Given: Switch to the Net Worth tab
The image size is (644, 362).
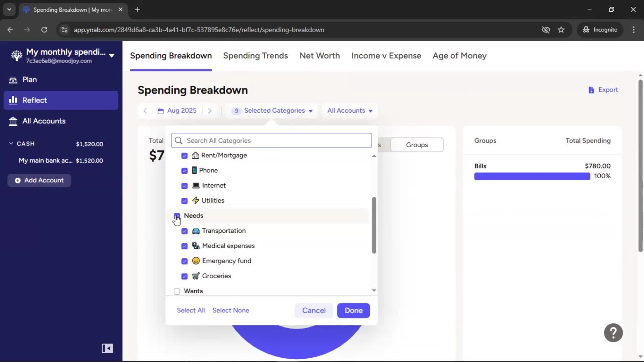Looking at the screenshot, I should pos(319,56).
